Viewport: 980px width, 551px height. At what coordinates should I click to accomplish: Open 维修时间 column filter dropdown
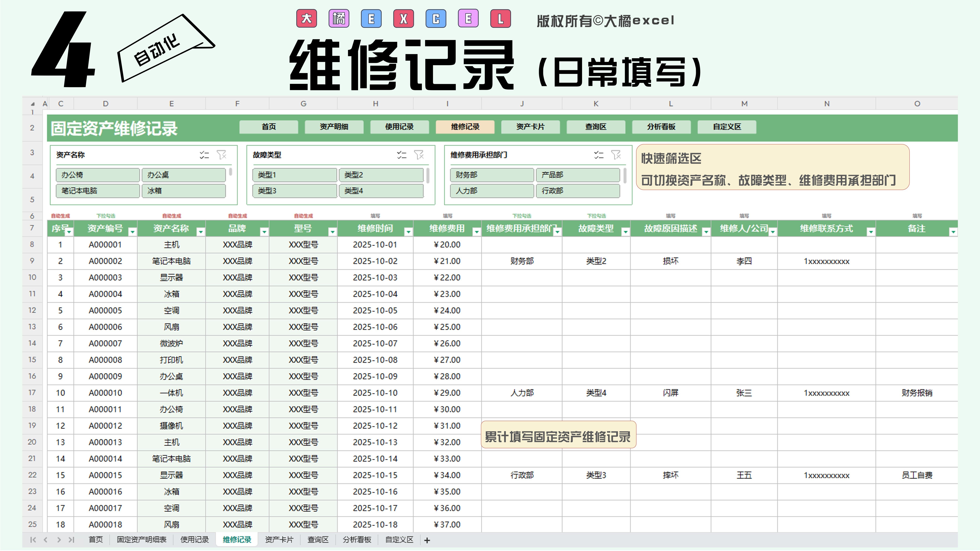tap(408, 232)
